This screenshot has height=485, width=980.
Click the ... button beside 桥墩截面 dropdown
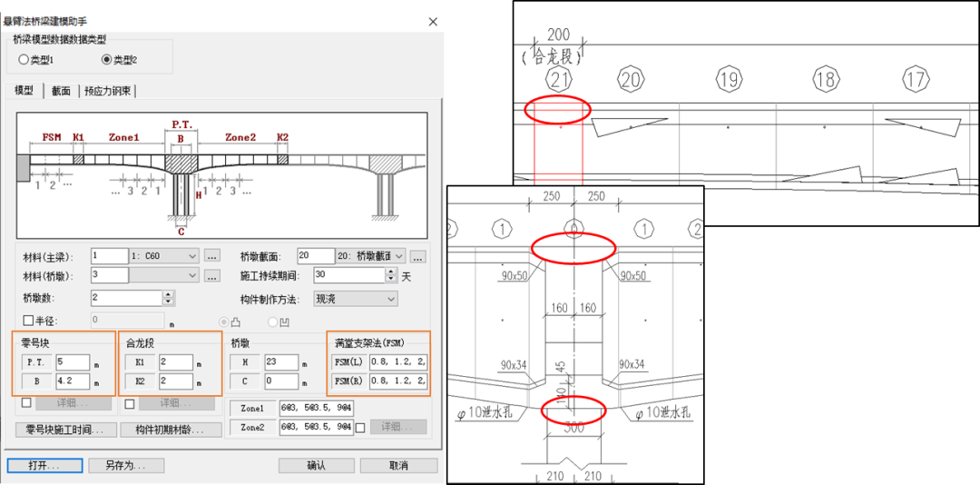point(418,256)
